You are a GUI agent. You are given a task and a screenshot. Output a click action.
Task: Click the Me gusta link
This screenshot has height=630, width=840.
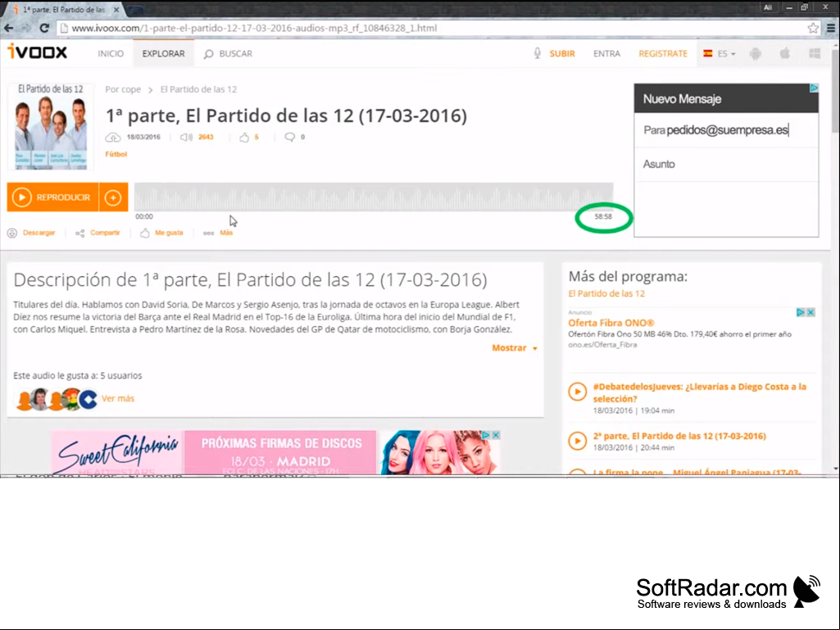pos(169,233)
